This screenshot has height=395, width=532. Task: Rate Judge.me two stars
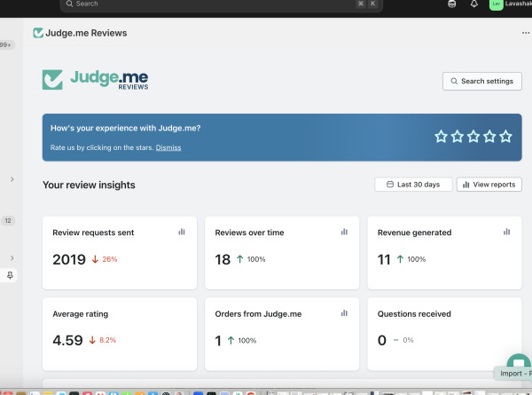pyautogui.click(x=457, y=137)
